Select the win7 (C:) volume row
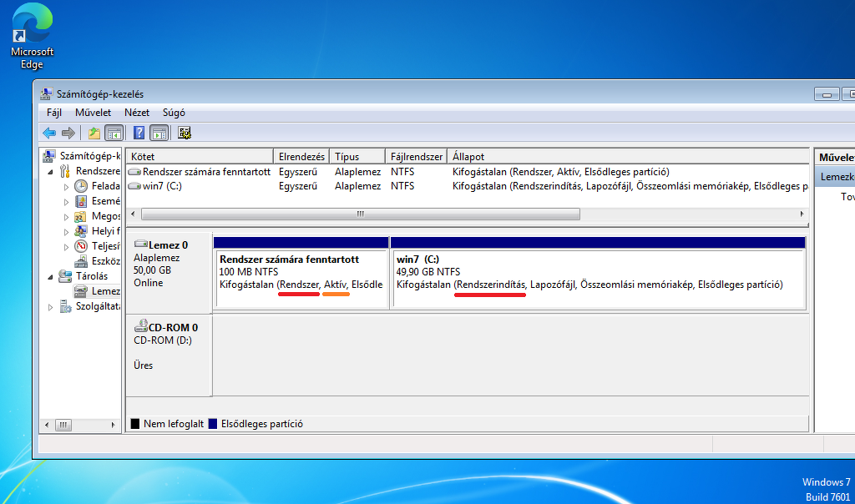 [x=468, y=186]
